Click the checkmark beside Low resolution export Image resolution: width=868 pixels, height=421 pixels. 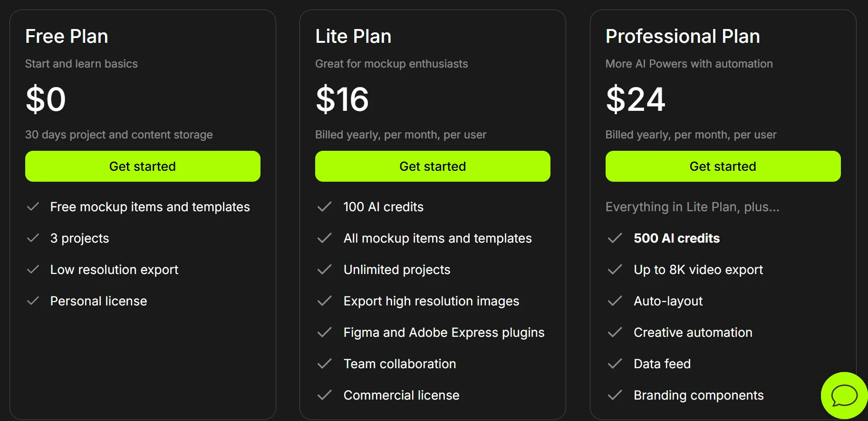click(33, 269)
